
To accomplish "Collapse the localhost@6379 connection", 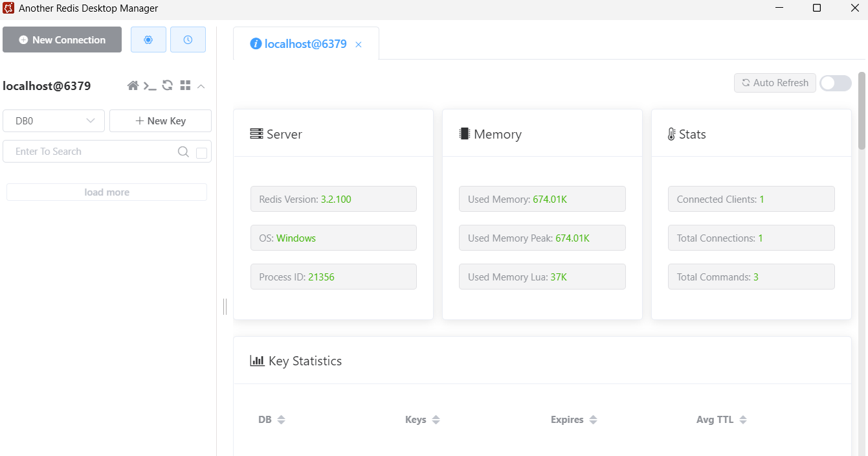I will pyautogui.click(x=201, y=85).
